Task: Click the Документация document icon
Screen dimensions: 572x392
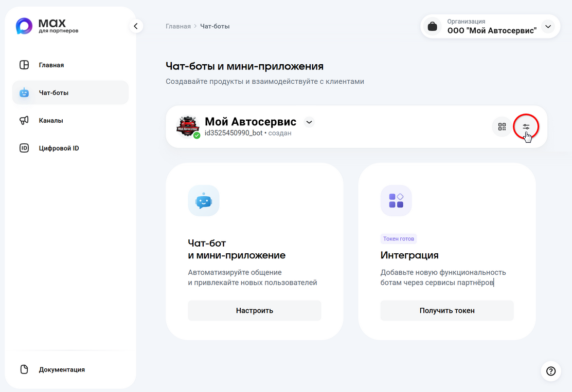Action: point(24,369)
